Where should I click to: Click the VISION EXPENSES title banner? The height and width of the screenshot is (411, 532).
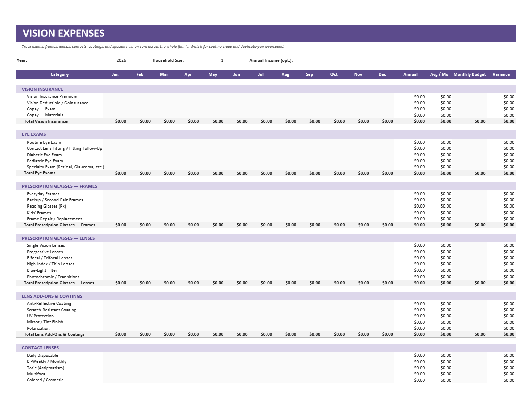(x=265, y=33)
